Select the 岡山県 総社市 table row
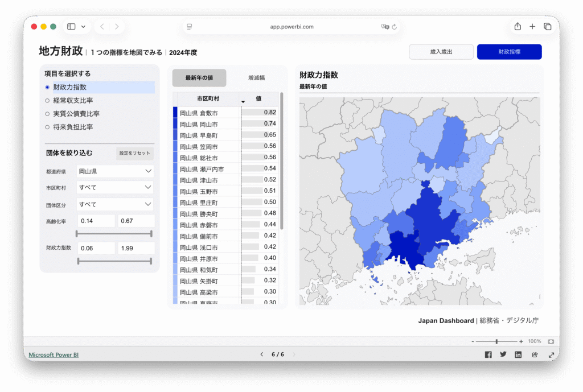Viewport: 583px width, 392px height. click(x=225, y=158)
